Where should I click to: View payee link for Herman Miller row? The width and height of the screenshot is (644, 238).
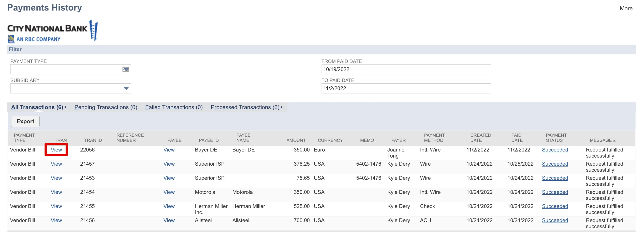[169, 206]
